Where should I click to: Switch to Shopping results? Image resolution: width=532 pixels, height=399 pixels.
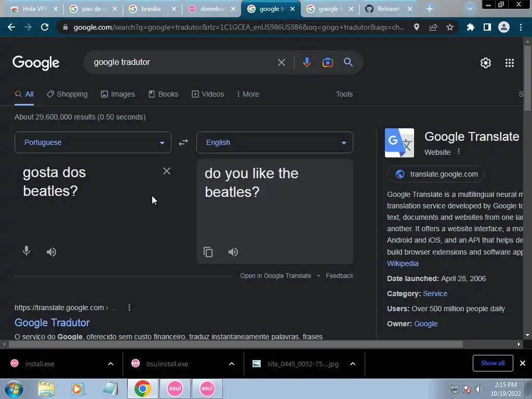point(67,94)
